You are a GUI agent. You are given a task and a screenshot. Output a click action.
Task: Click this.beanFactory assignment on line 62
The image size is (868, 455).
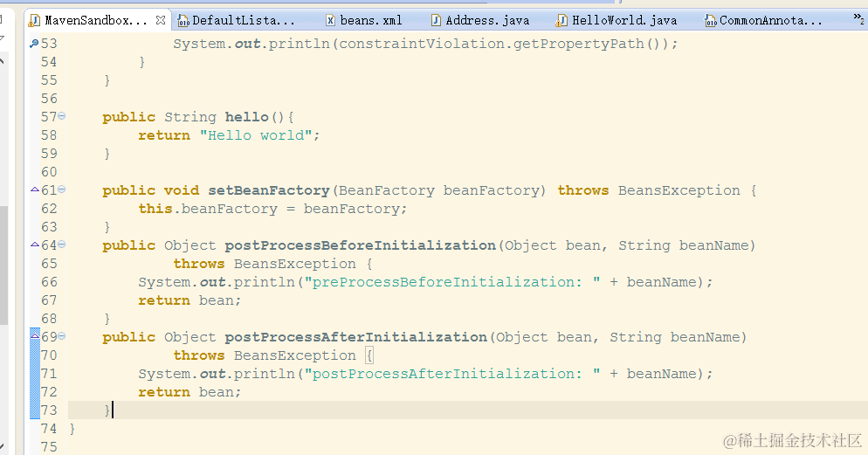(272, 209)
